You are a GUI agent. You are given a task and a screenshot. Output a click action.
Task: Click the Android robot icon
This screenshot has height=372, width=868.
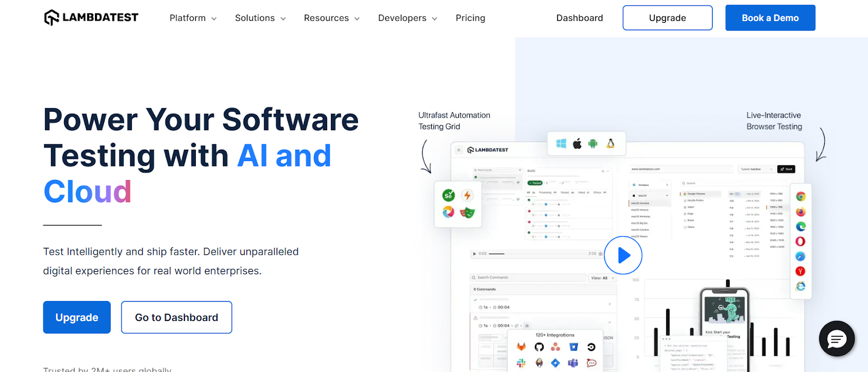pyautogui.click(x=593, y=144)
